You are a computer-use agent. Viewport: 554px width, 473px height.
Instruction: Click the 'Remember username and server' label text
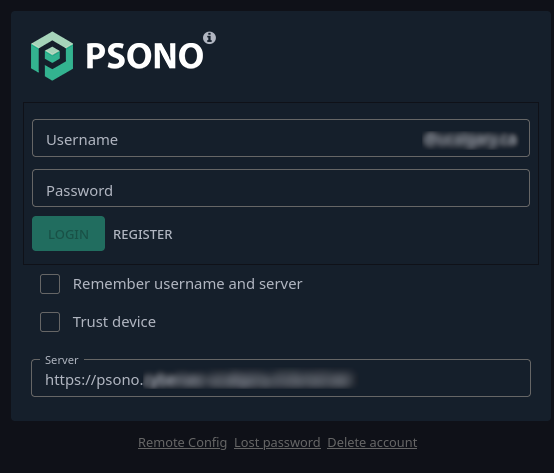click(188, 284)
